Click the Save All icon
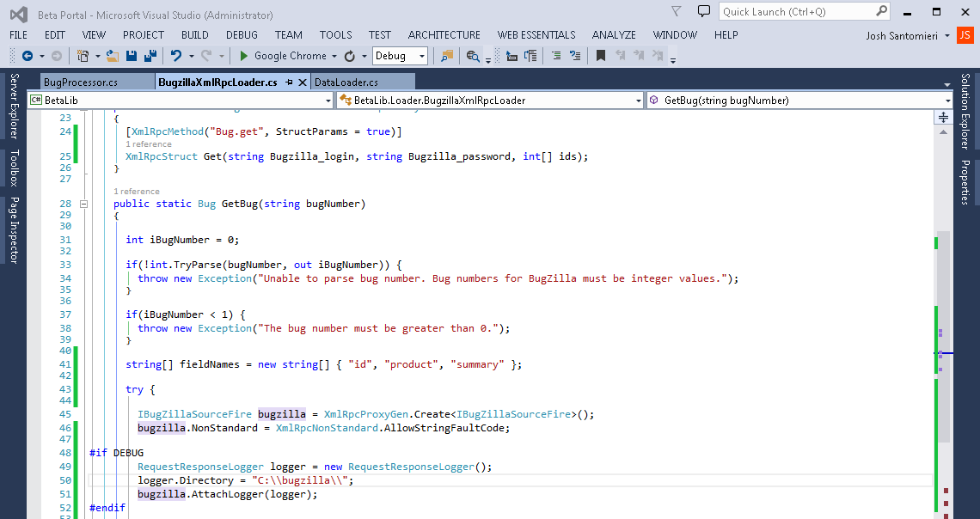The image size is (980, 519). [151, 57]
